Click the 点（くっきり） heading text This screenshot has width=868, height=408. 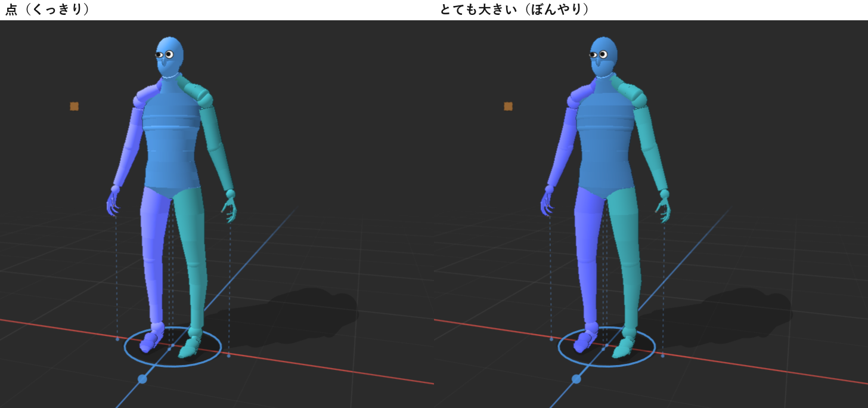pyautogui.click(x=48, y=10)
